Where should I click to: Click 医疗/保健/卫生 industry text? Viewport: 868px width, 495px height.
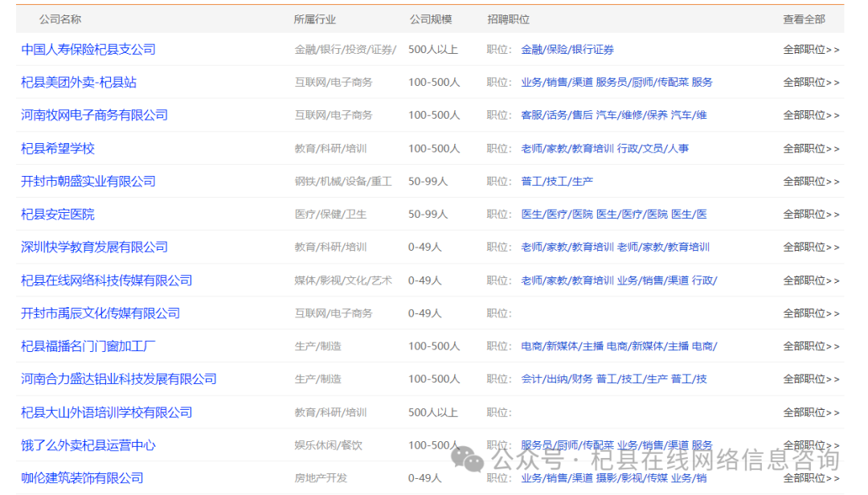[330, 215]
